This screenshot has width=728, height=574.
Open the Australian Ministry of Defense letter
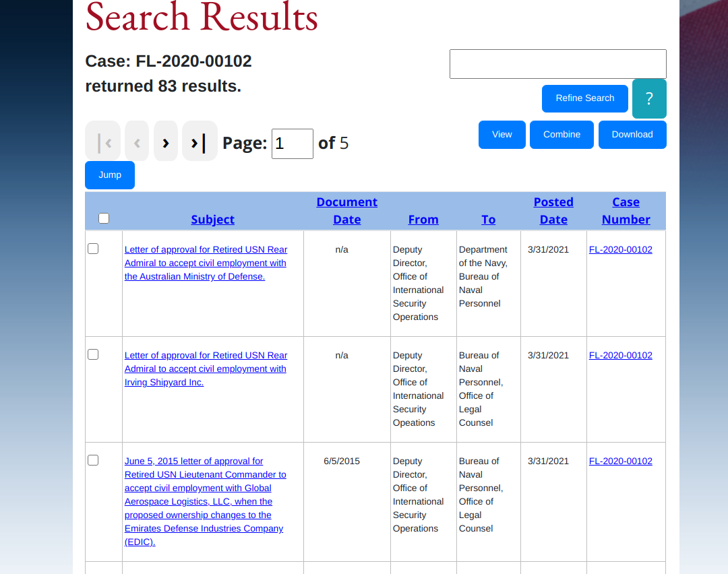[206, 263]
